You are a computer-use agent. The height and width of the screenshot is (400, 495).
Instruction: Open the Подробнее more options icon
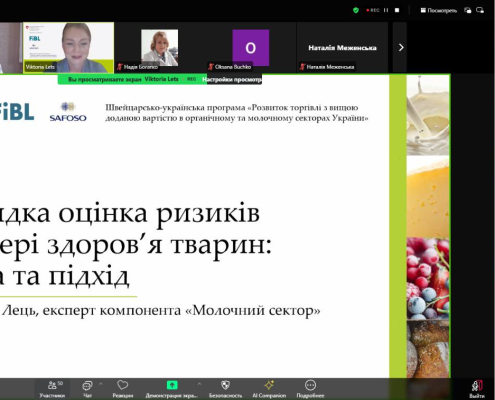click(x=310, y=389)
